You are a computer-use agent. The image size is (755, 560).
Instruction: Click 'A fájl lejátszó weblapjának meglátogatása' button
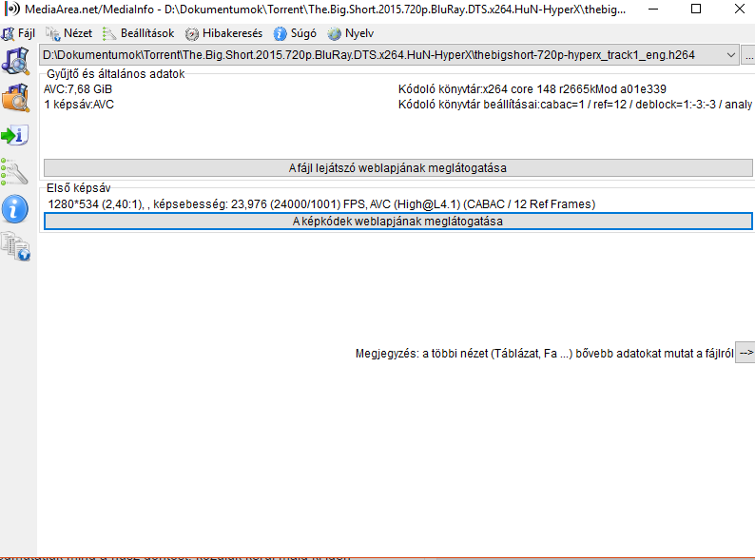397,168
